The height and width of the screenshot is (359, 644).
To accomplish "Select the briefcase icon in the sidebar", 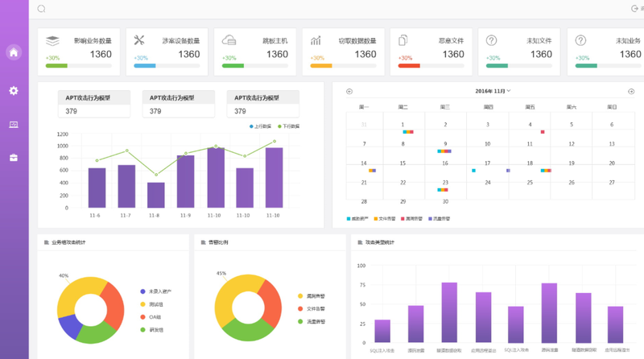I will [x=14, y=158].
